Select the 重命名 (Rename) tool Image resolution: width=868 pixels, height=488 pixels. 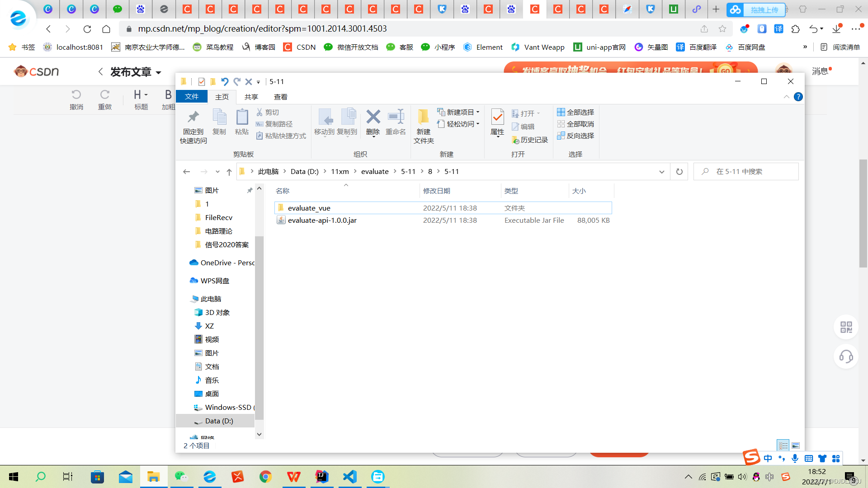coord(396,123)
